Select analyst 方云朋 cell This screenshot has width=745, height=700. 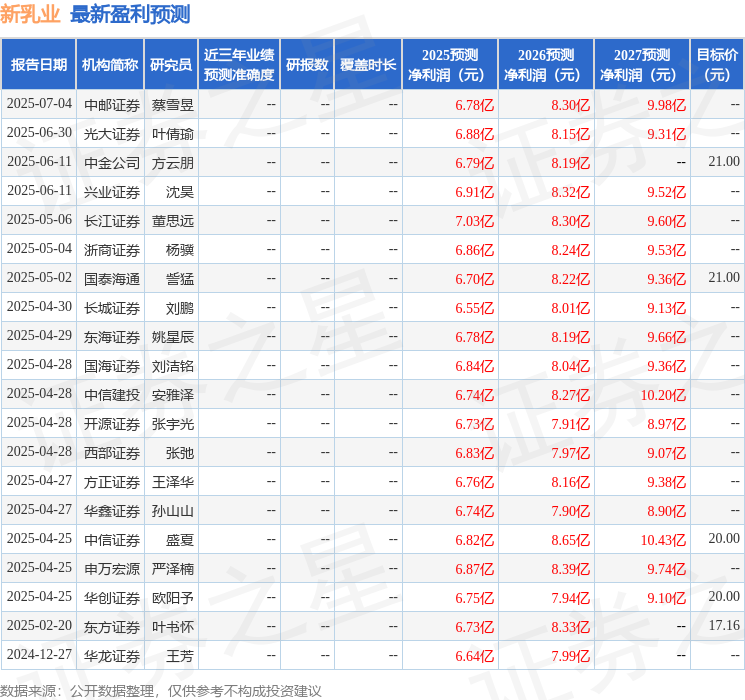tap(172, 163)
